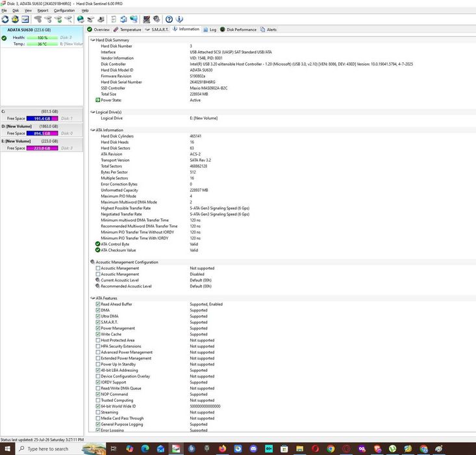Toggle the Host Protected Area checkbox
The width and height of the screenshot is (476, 455).
(x=98, y=340)
